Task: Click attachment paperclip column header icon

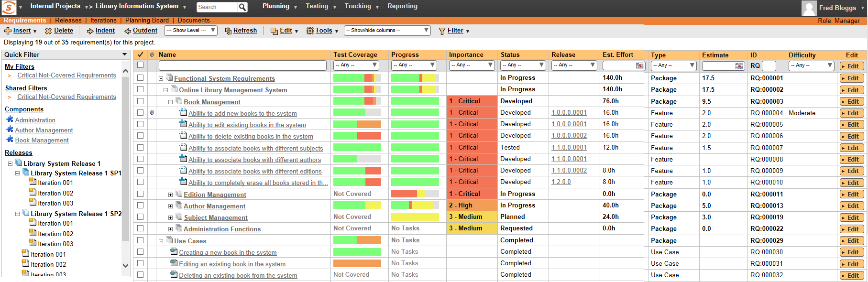Action: click(152, 54)
